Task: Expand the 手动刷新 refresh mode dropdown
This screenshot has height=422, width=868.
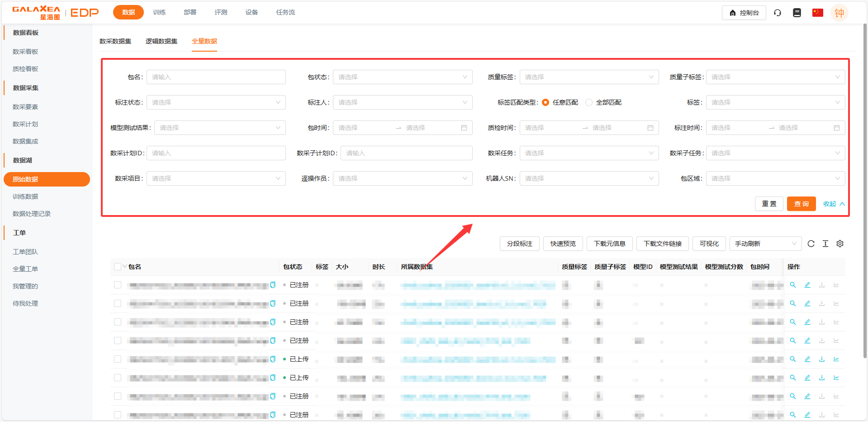Action: pyautogui.click(x=765, y=244)
